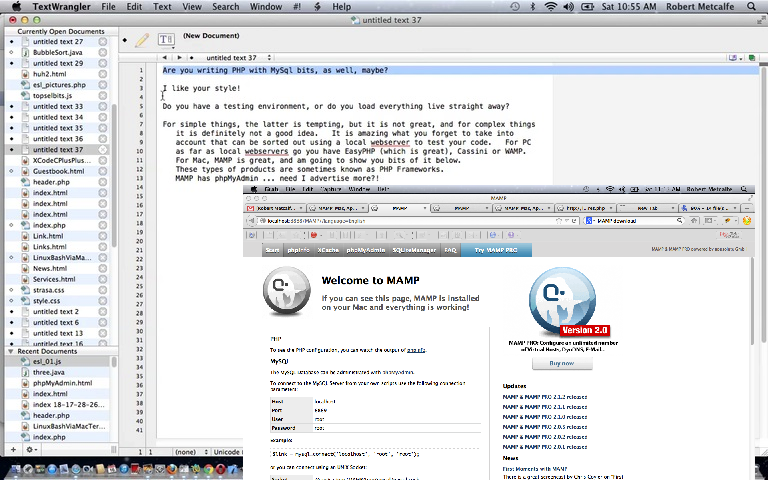Click the plus button below the sidebar

(13, 449)
